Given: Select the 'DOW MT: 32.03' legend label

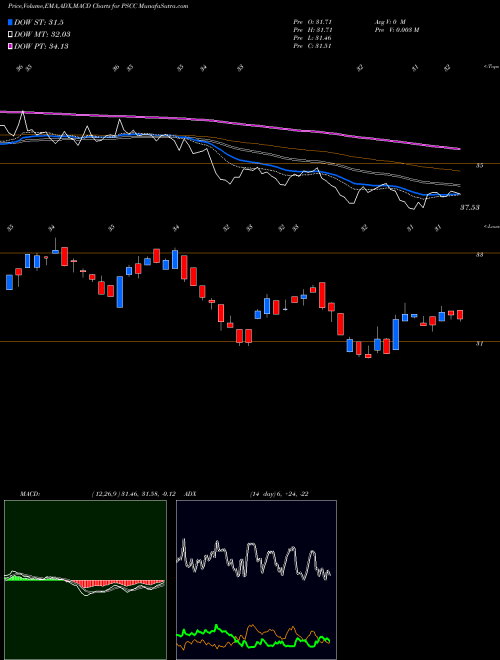Looking at the screenshot, I should [x=42, y=34].
